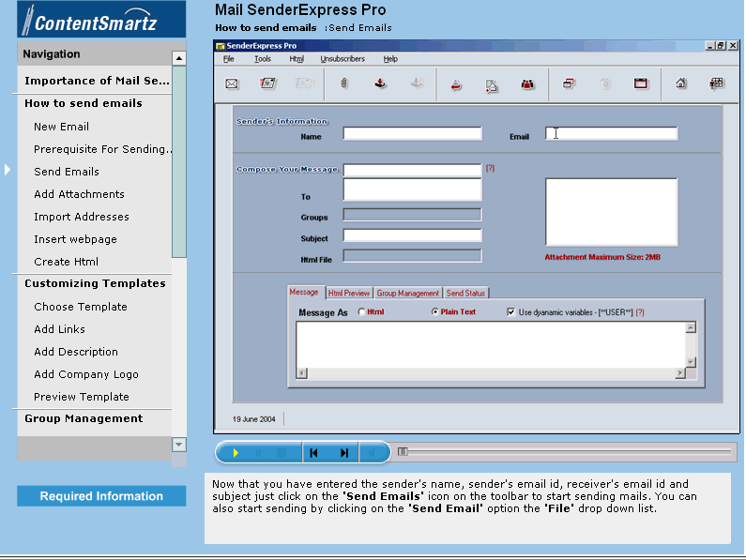Viewport: 746px width, 560px height.
Task: Toggle the tutorial audio speaker icon
Action: 372,453
